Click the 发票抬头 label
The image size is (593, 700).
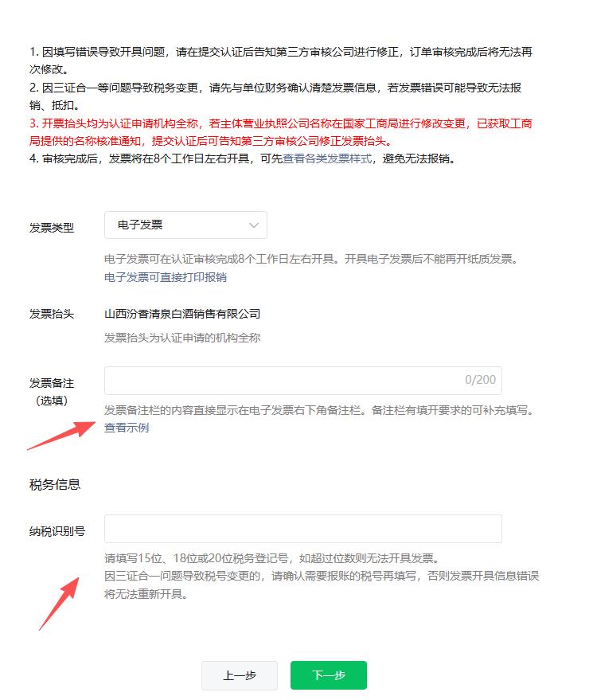click(x=52, y=314)
